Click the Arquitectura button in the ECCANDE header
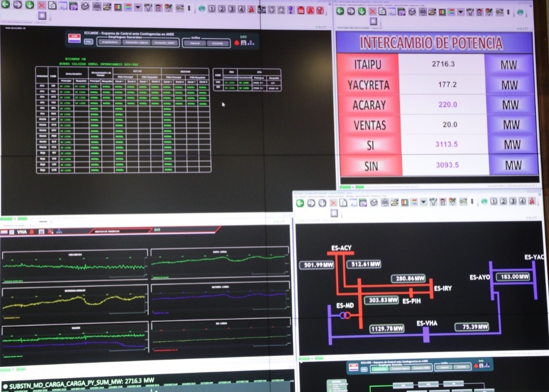Screen dimensions: 549x392 (110, 42)
